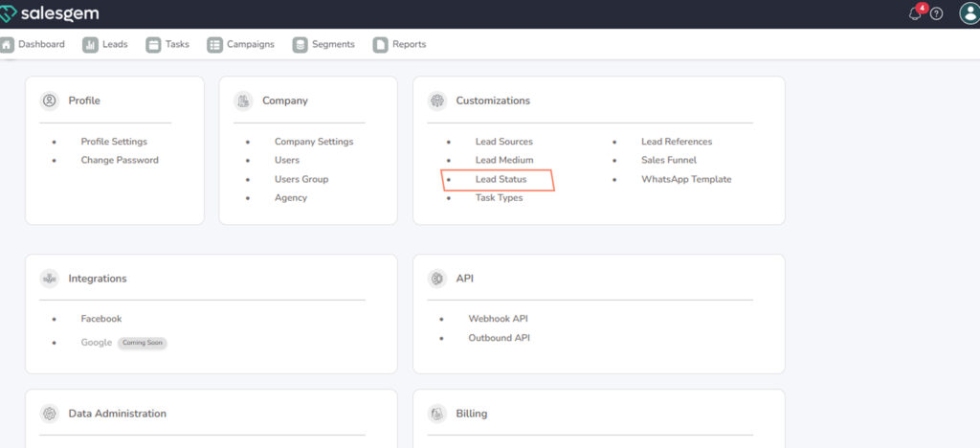
Task: Open the help question mark icon
Action: pyautogui.click(x=936, y=13)
